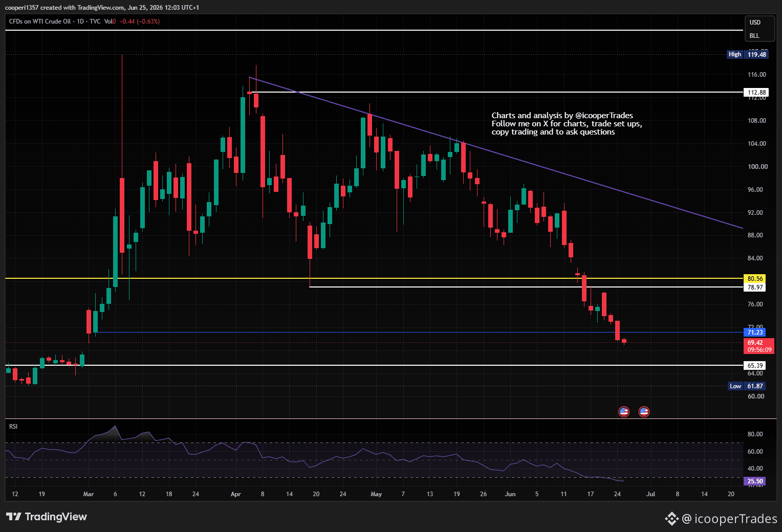782x532 pixels.
Task: Click the snapshot header "cooperi1357 created with TradingView.com"
Action: pos(66,7)
